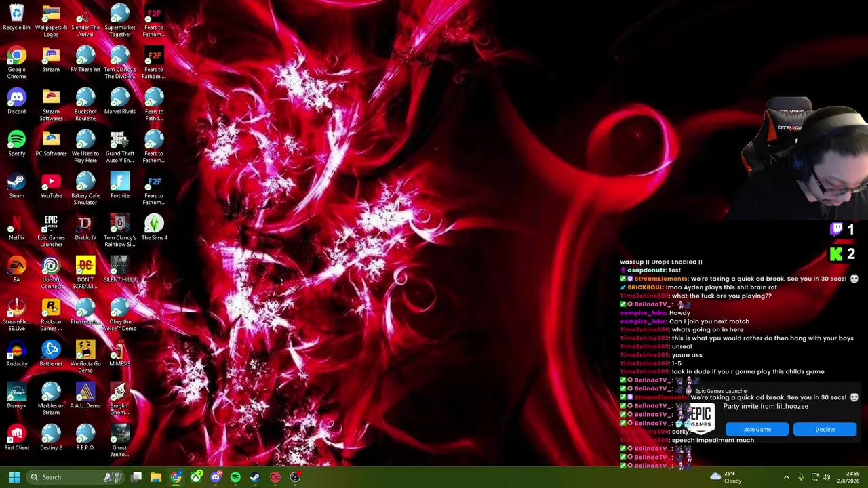Decline the Epic Games party invite
Viewport: 868px width, 488px height.
pos(825,429)
